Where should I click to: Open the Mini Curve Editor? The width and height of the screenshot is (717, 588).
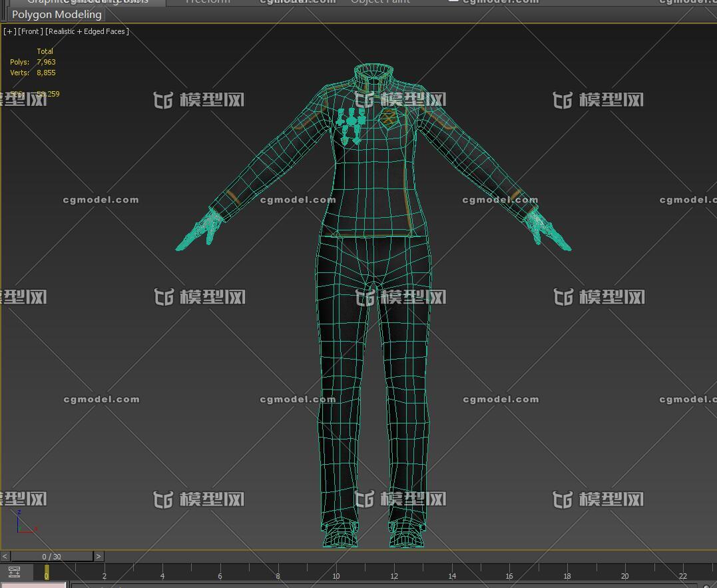coord(14,572)
